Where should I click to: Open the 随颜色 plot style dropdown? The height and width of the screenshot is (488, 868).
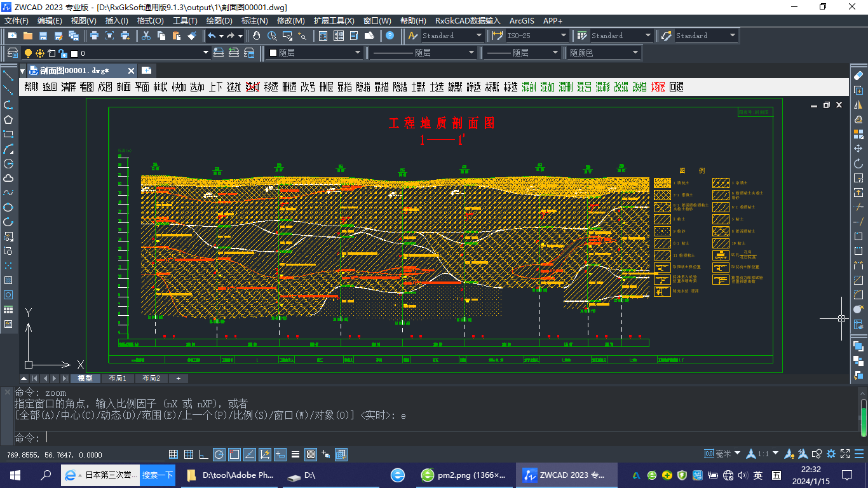point(603,53)
